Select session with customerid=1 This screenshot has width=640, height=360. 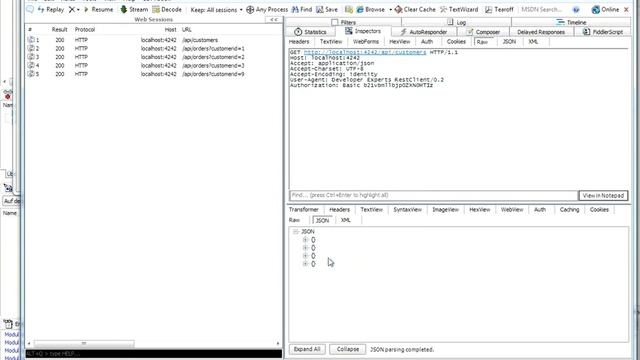154,49
